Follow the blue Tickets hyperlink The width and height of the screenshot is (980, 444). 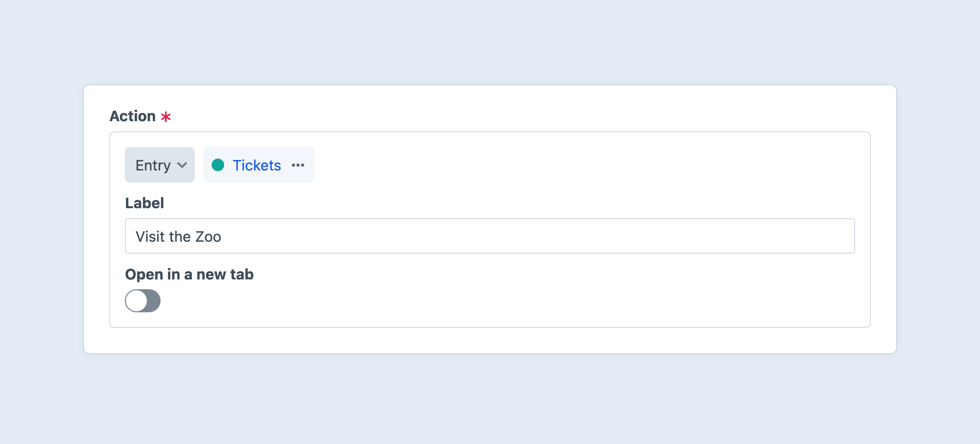tap(257, 165)
